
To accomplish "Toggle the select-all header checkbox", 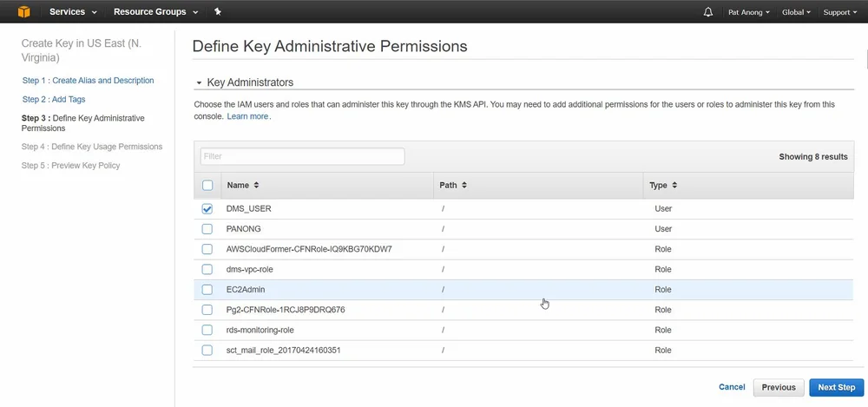I will point(207,185).
